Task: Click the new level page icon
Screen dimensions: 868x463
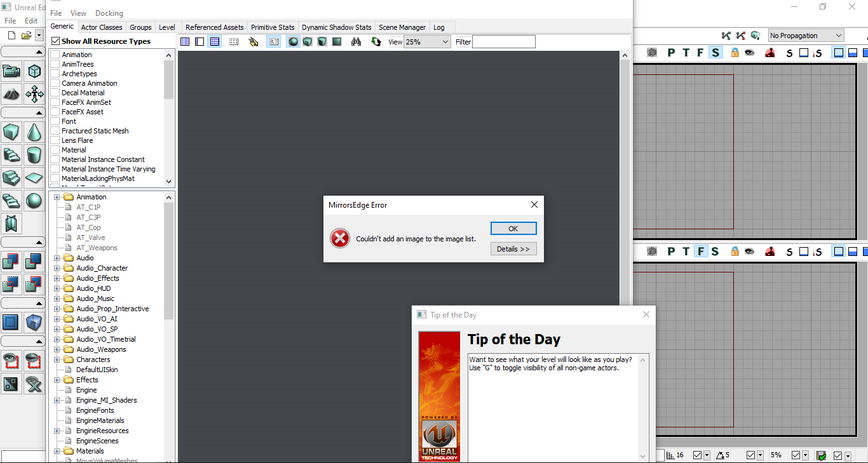Action: (x=10, y=36)
